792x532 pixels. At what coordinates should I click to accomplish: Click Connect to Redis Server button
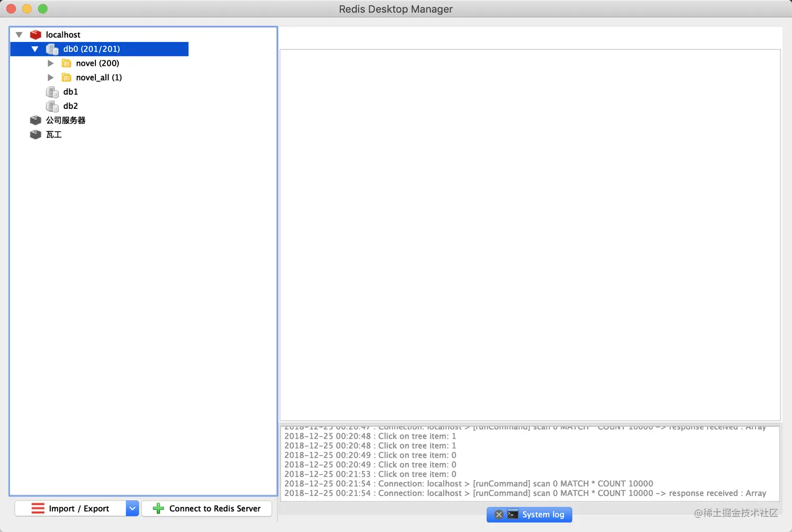coord(207,508)
